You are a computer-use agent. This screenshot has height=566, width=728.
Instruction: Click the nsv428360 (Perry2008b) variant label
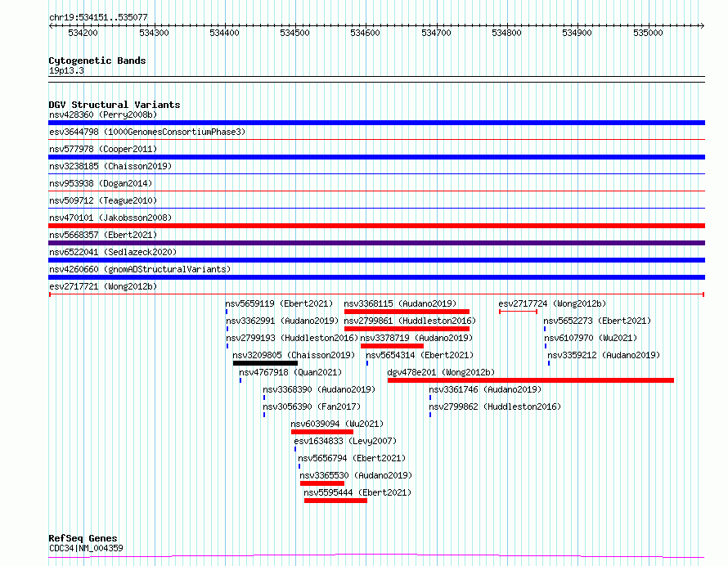[103, 115]
